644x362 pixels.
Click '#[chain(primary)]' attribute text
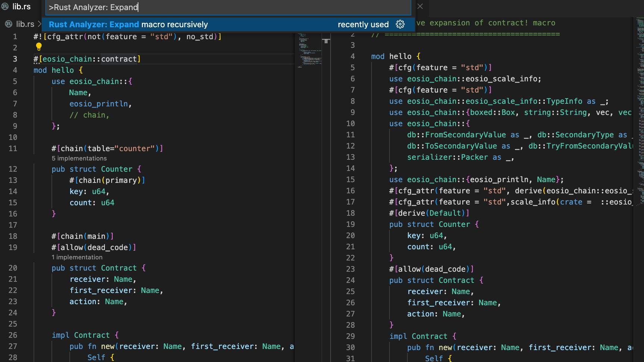tap(107, 180)
